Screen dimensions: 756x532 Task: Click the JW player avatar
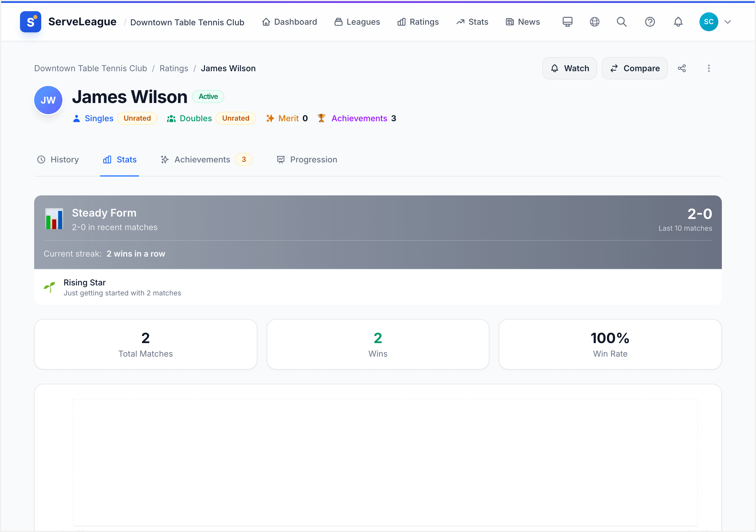(x=48, y=100)
